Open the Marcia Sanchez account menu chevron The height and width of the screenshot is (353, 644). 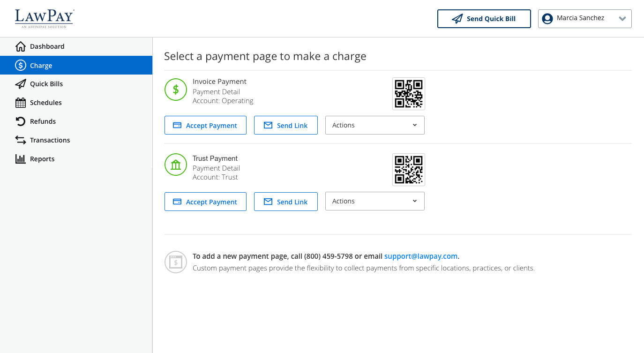tap(622, 19)
